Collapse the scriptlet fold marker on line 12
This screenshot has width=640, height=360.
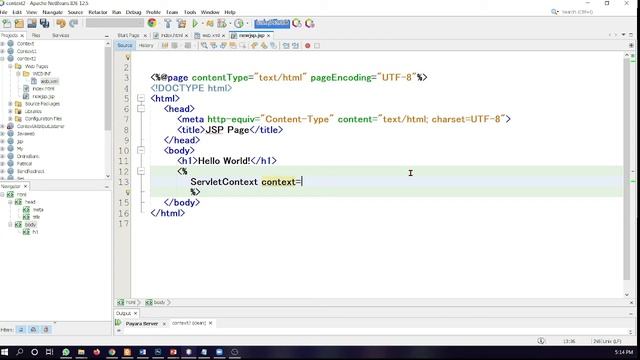(x=141, y=171)
